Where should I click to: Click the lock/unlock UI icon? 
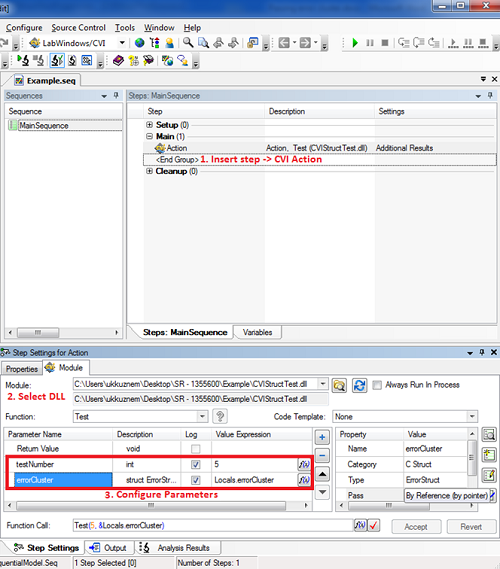pos(253,43)
